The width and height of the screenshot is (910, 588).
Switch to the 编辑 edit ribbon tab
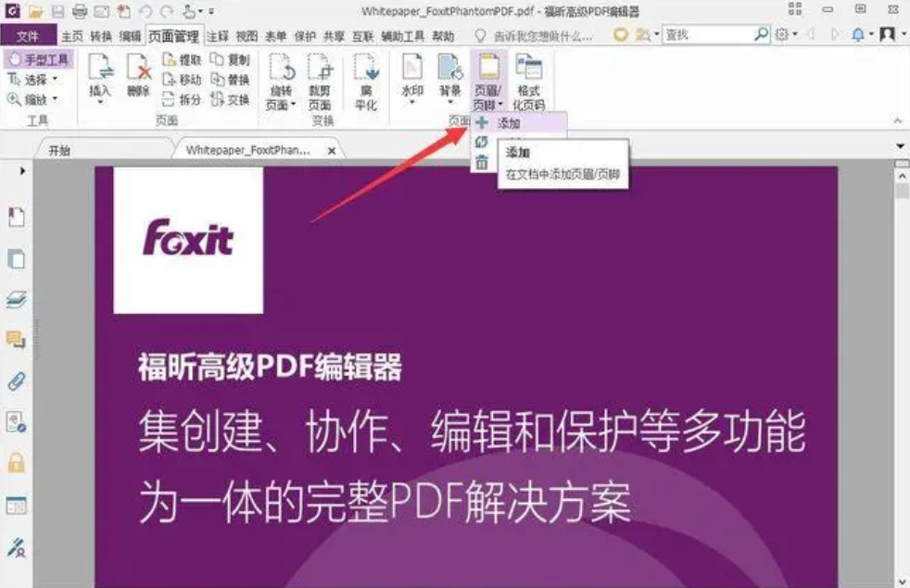[130, 36]
